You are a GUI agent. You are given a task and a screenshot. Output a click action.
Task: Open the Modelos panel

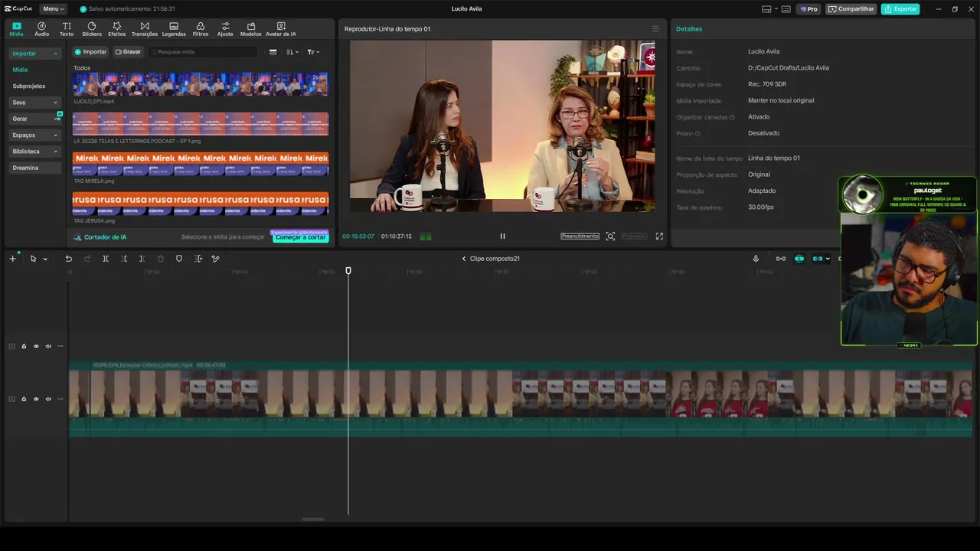coord(250,29)
